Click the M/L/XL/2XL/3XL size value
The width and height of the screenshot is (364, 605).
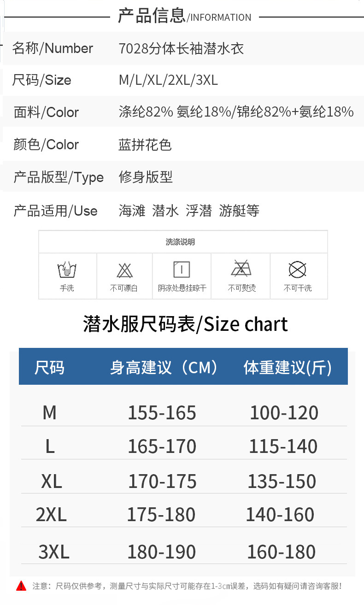point(168,80)
